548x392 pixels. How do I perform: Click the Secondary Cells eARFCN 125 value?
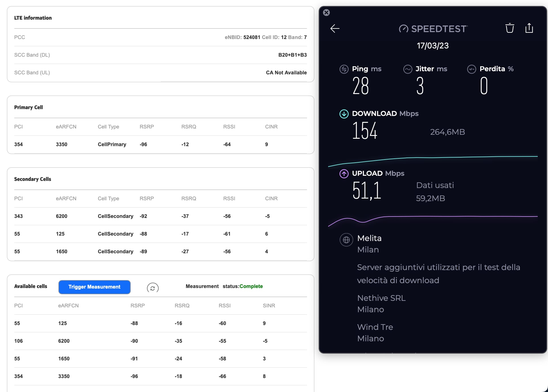(60, 234)
